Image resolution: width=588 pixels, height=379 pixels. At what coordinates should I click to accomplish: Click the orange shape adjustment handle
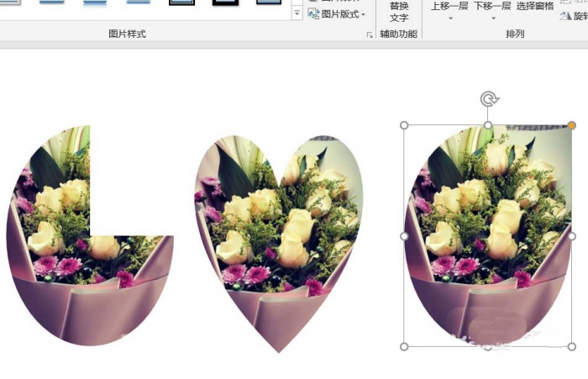[x=571, y=125]
